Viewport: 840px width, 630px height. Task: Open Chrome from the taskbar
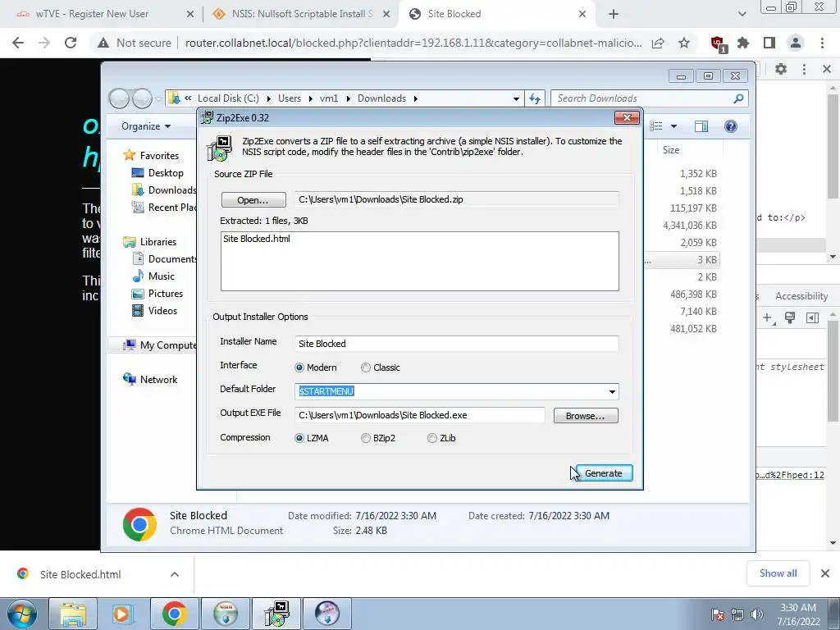(x=174, y=614)
